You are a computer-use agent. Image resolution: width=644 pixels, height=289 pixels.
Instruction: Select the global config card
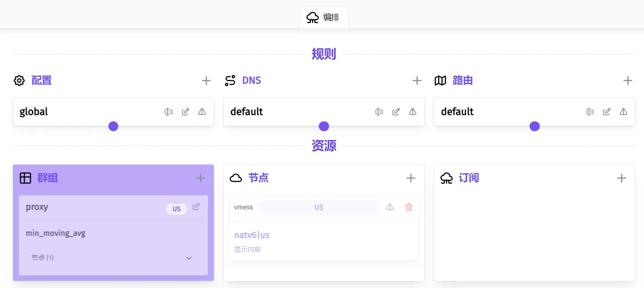[80, 112]
